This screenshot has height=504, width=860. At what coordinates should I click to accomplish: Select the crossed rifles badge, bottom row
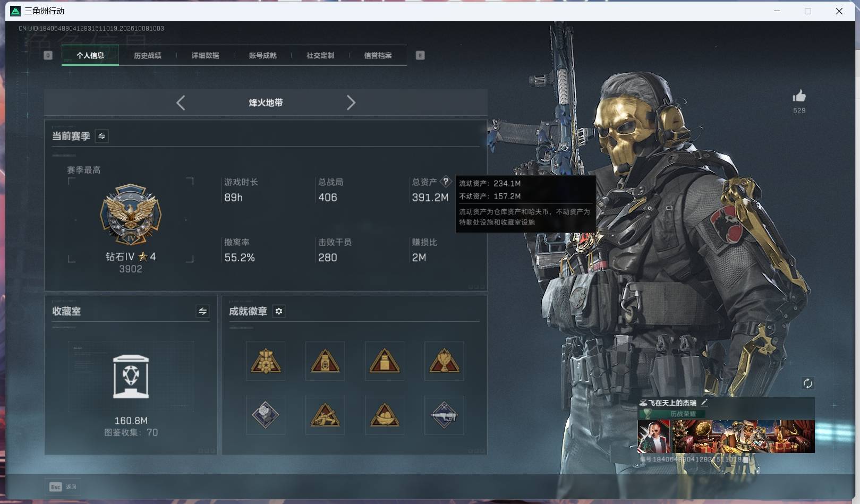click(x=325, y=415)
